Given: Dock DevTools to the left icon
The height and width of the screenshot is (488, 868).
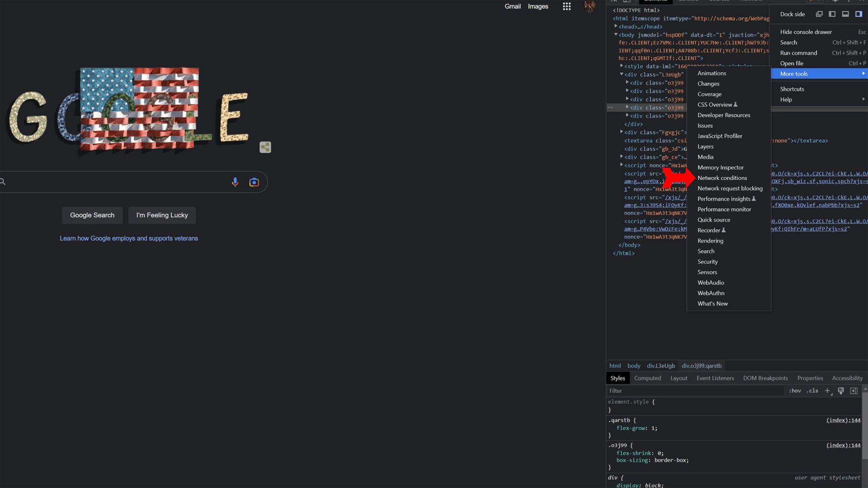Looking at the screenshot, I should pos(832,14).
